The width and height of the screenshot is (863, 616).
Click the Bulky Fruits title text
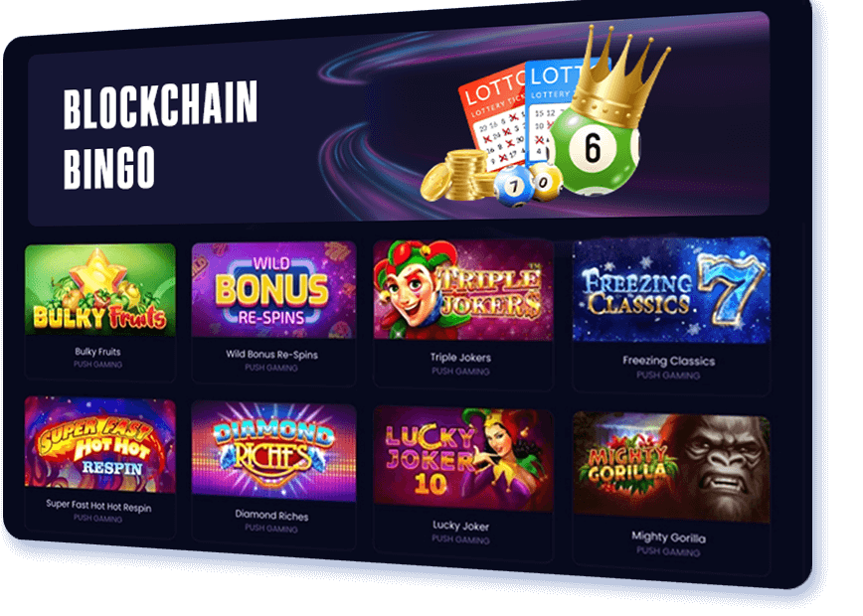[x=98, y=352]
